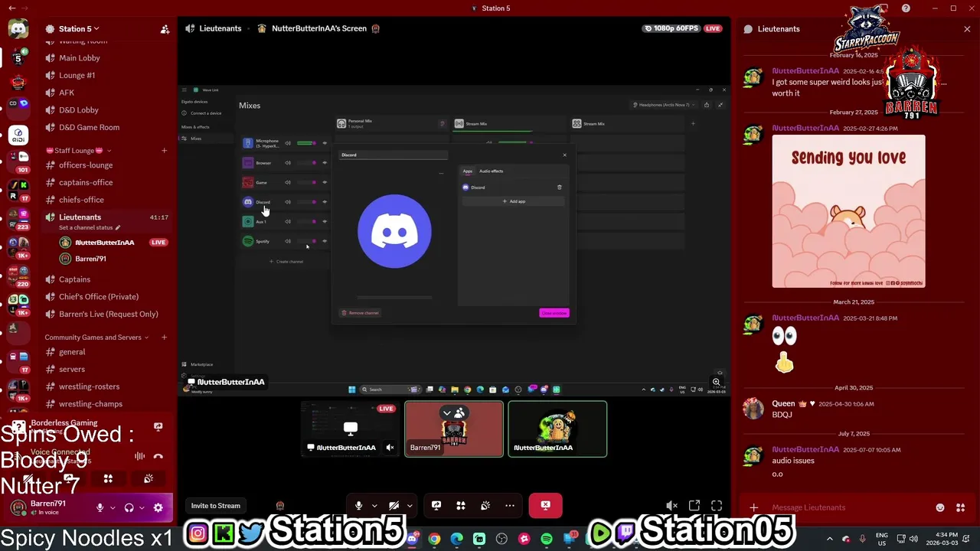Toggle deafen headphones in user panel
Image resolution: width=980 pixels, height=551 pixels.
tap(129, 507)
